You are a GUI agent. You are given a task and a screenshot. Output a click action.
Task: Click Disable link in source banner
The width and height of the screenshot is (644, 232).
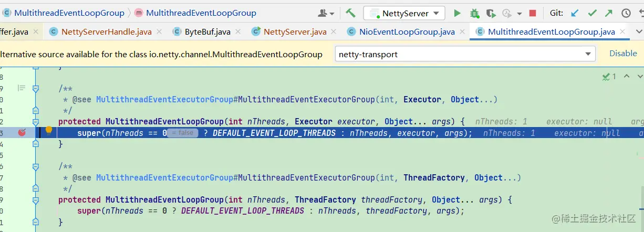tap(623, 54)
